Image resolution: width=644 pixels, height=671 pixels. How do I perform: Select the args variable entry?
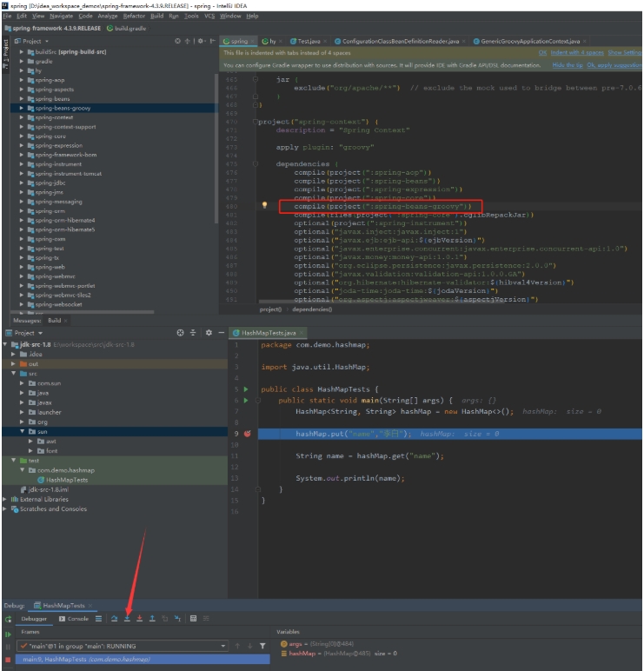pos(316,643)
